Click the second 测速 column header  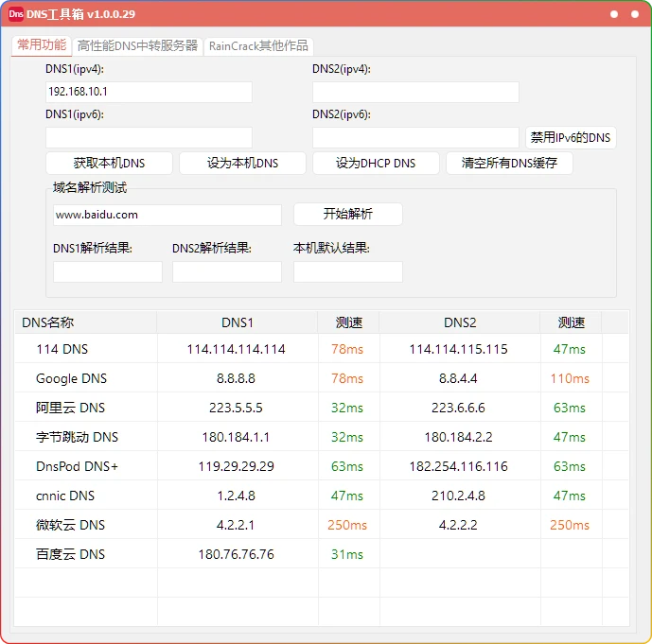click(572, 322)
